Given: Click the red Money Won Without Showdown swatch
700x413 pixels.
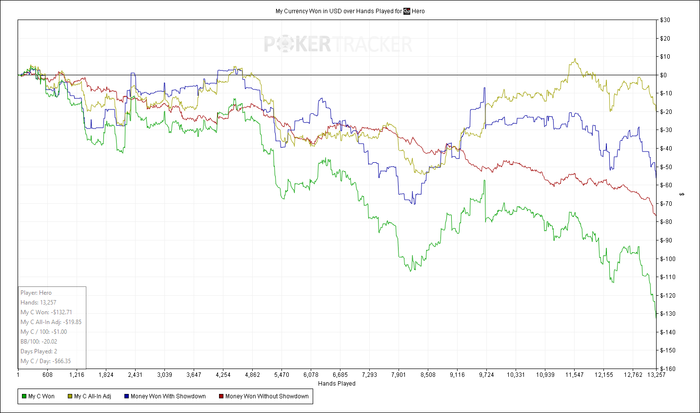Looking at the screenshot, I should 221,396.
